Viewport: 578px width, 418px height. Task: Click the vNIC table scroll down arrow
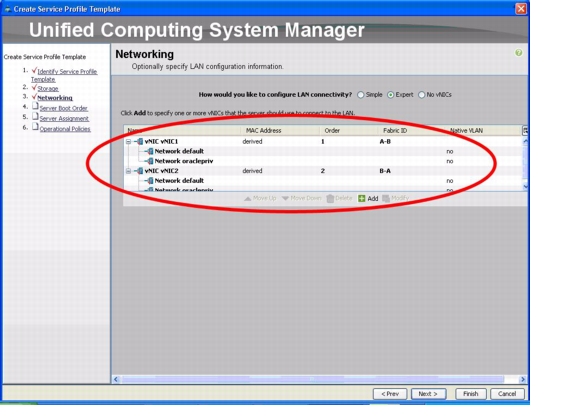tap(525, 187)
